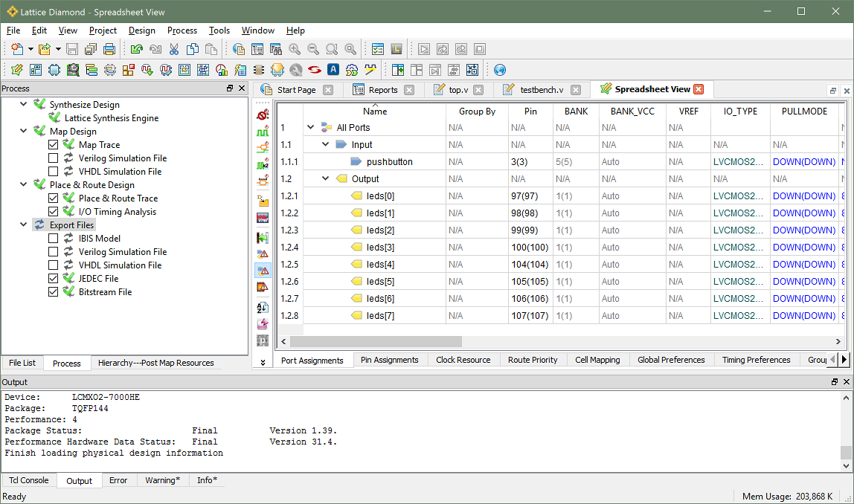
Task: Collapse the Synthesize Design node
Action: tap(23, 104)
